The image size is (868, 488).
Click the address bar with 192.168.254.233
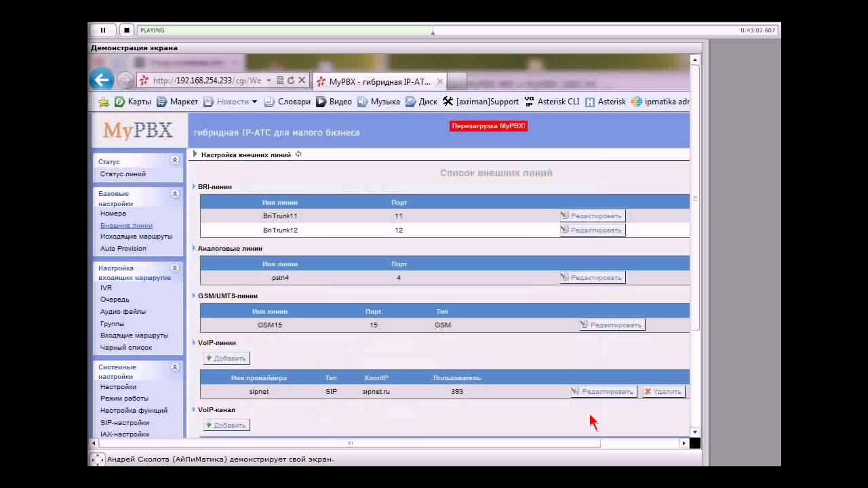point(207,81)
